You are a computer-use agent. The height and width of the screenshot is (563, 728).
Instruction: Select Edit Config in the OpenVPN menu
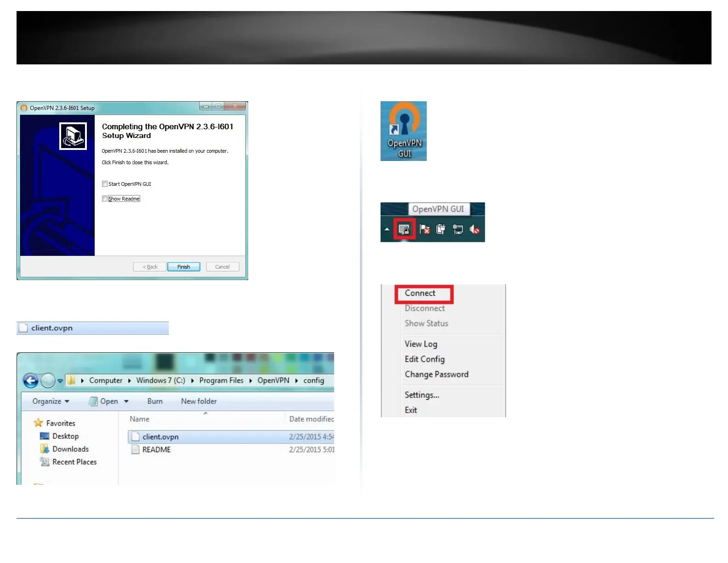[425, 359]
